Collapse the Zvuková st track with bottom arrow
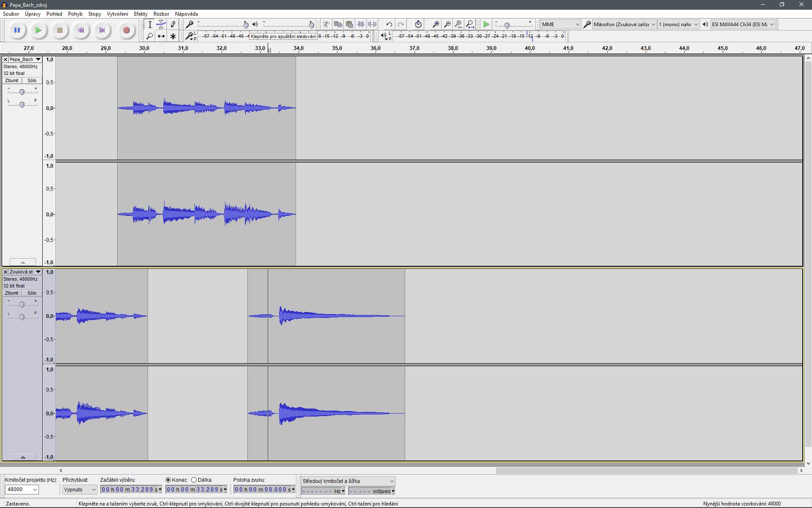This screenshot has height=508, width=812. tap(23, 457)
